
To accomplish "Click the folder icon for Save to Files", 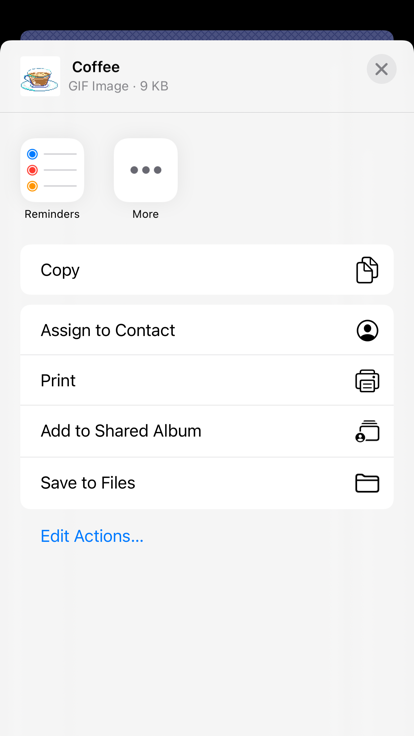I will point(367,483).
